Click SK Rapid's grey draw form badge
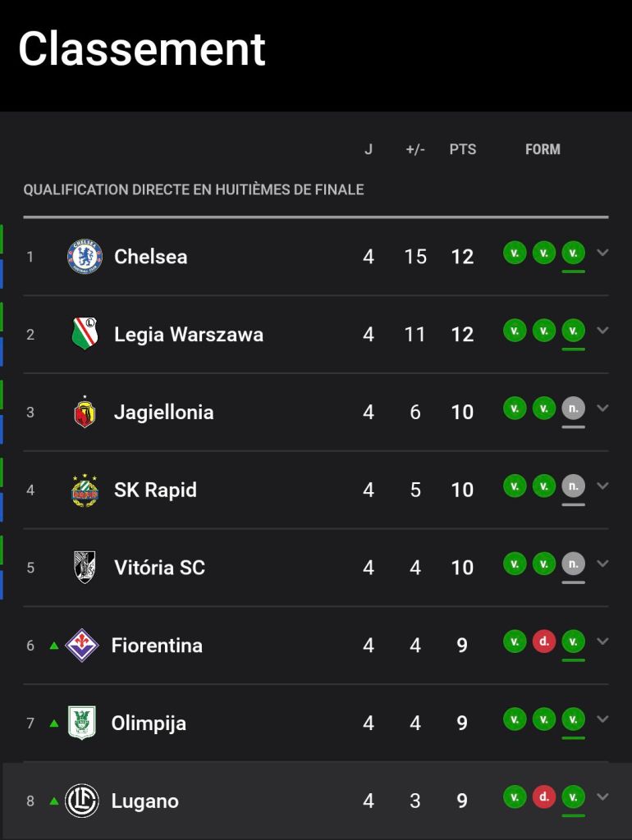Screen dimensions: 632x840 click(x=573, y=486)
